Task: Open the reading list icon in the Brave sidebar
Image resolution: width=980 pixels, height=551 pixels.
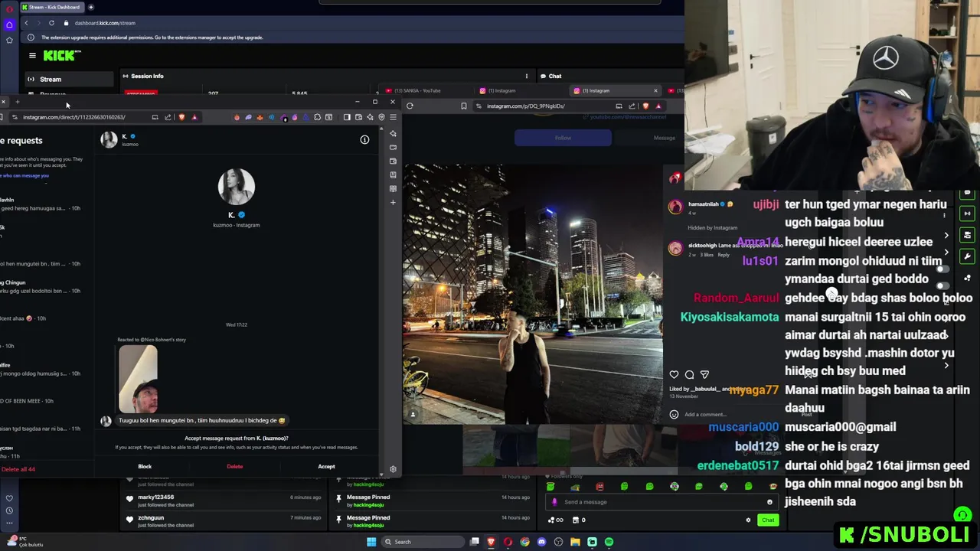Action: click(x=393, y=188)
